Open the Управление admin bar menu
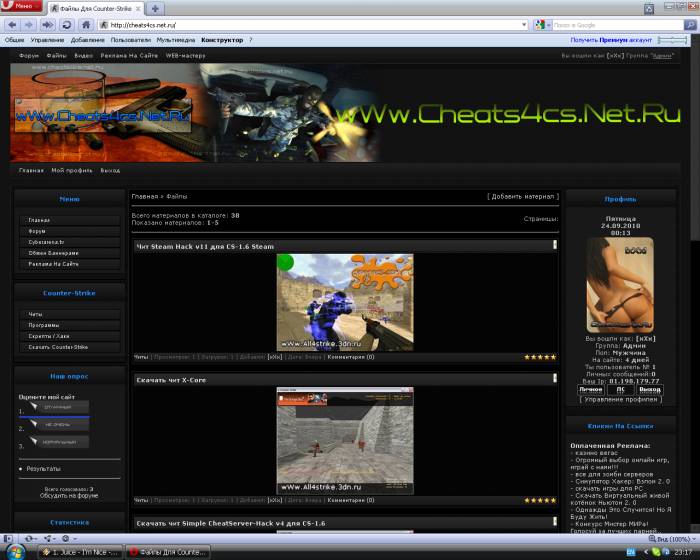Viewport: 700px width, 560px height. click(47, 40)
